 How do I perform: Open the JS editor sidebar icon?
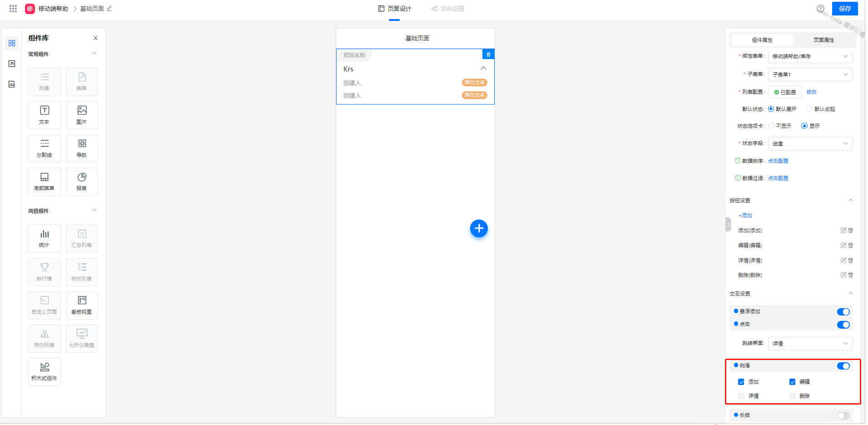click(12, 64)
